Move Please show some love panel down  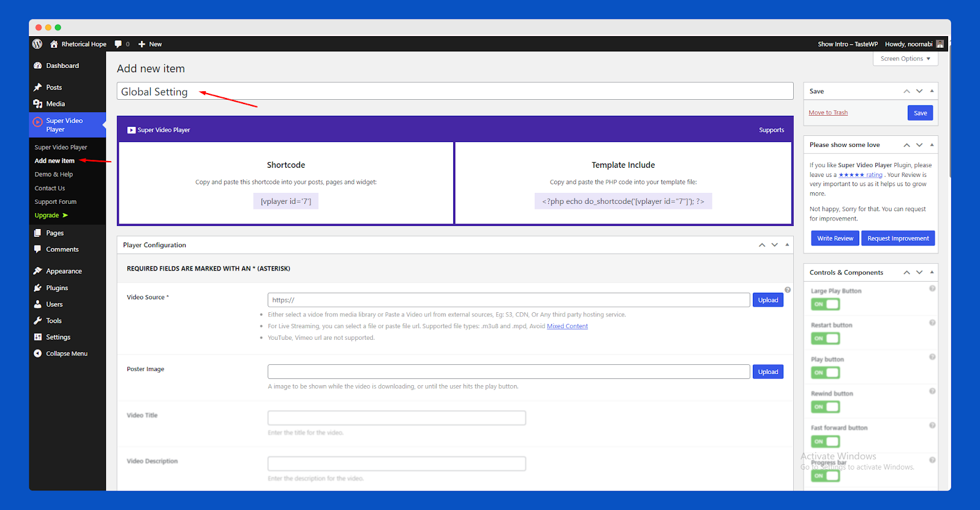[919, 145]
